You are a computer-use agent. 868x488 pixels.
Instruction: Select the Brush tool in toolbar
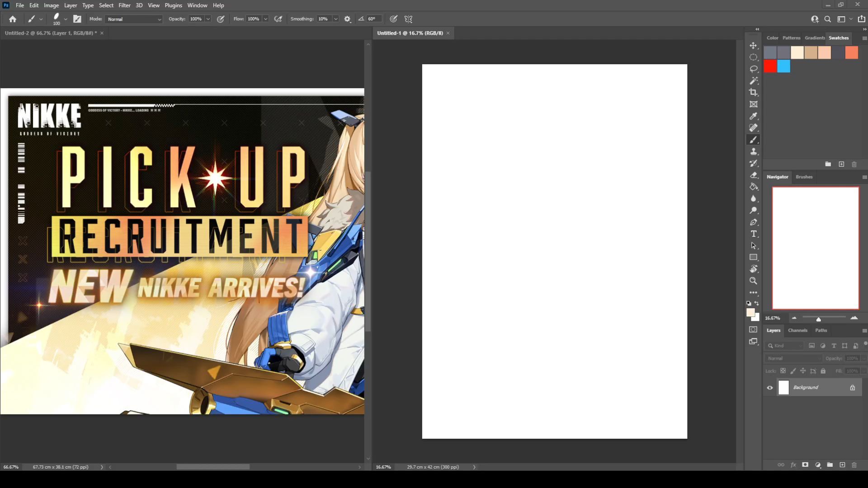(753, 140)
